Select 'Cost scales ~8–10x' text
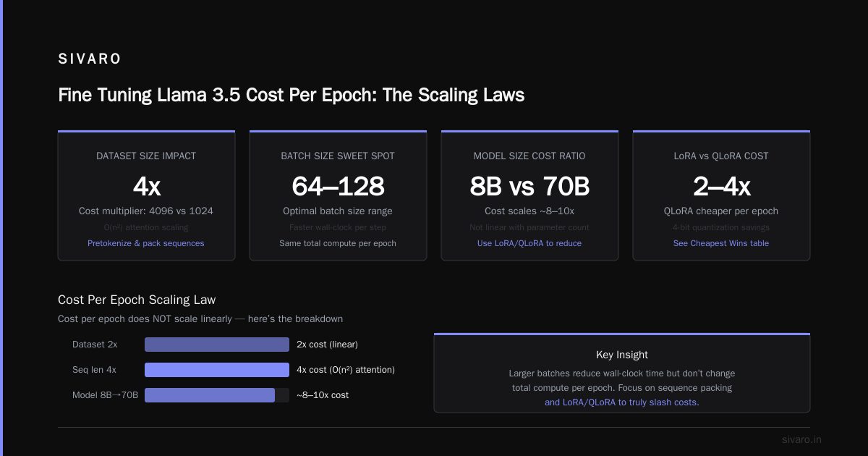 click(529, 211)
